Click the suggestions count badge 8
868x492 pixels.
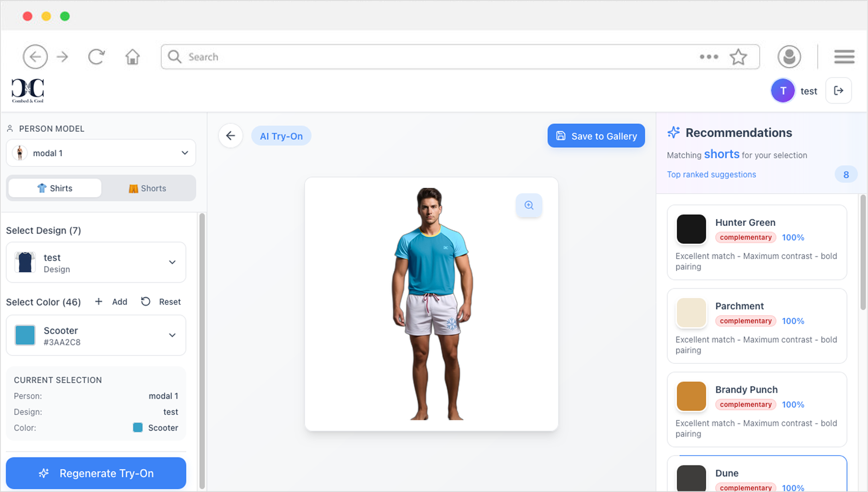[x=846, y=174]
